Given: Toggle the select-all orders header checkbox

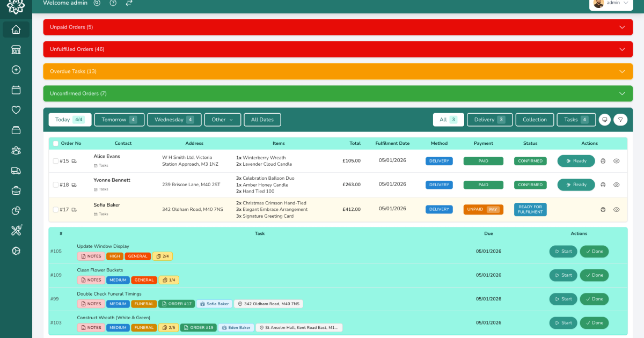Looking at the screenshot, I should tap(55, 144).
